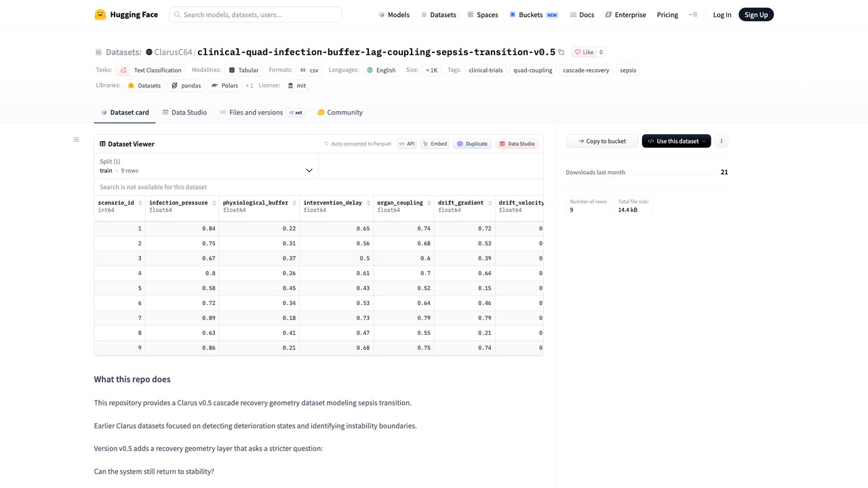Expand the train split dropdown

pyautogui.click(x=206, y=166)
